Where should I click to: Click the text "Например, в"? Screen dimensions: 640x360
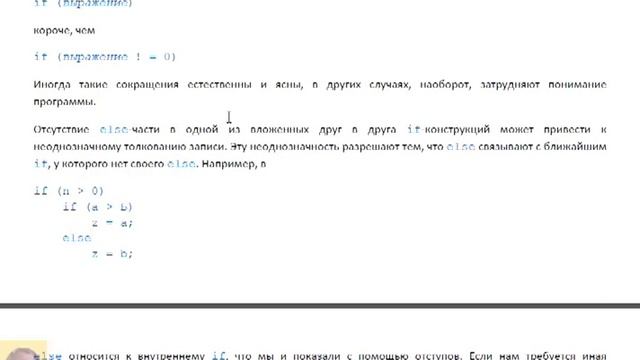[234, 164]
